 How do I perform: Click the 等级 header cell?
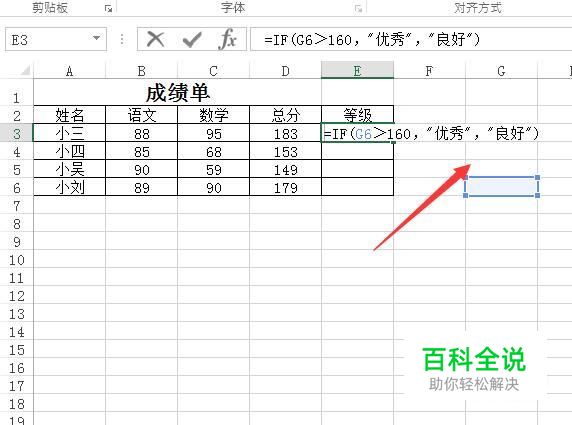[x=357, y=115]
